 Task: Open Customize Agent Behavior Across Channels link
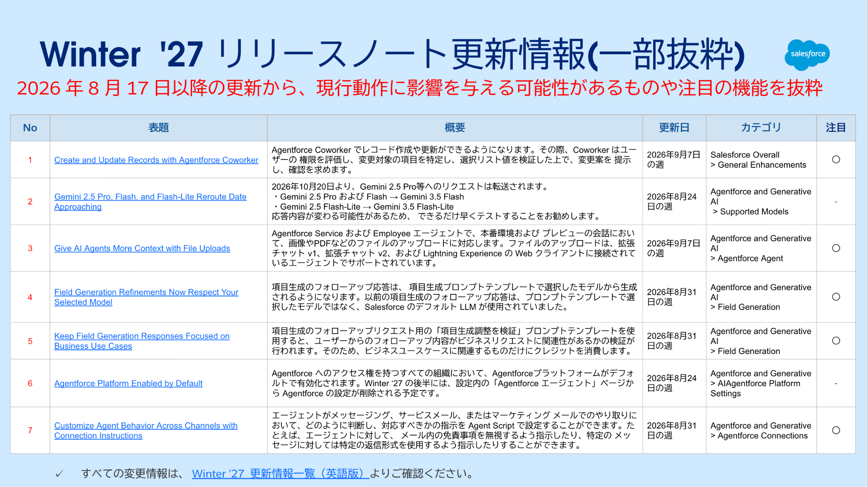146,430
